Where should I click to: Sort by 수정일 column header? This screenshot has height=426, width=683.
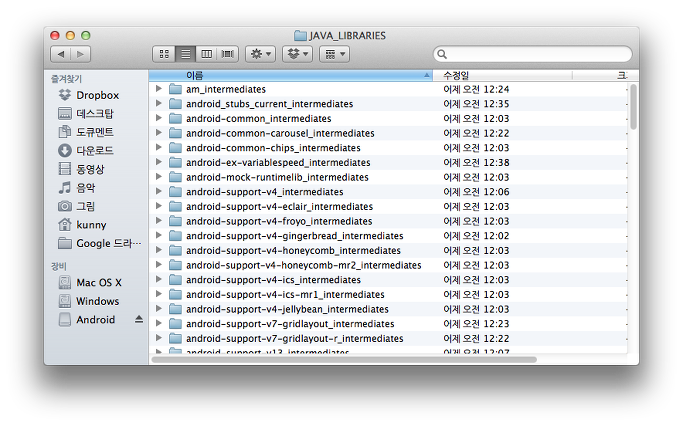[x=502, y=75]
